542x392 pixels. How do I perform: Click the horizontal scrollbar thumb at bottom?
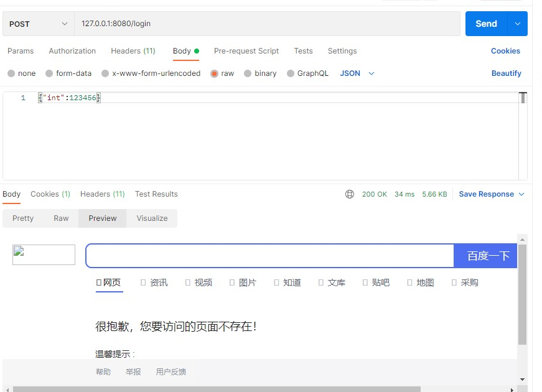point(217,390)
